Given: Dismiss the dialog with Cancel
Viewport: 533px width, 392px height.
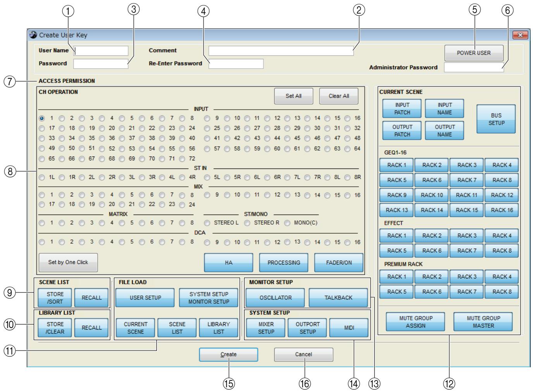Looking at the screenshot, I should [304, 354].
